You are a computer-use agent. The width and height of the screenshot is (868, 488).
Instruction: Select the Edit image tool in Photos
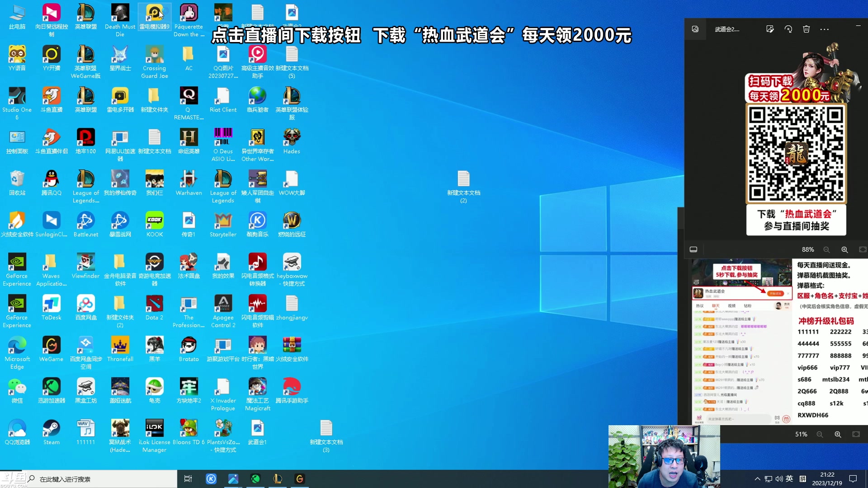tap(770, 29)
